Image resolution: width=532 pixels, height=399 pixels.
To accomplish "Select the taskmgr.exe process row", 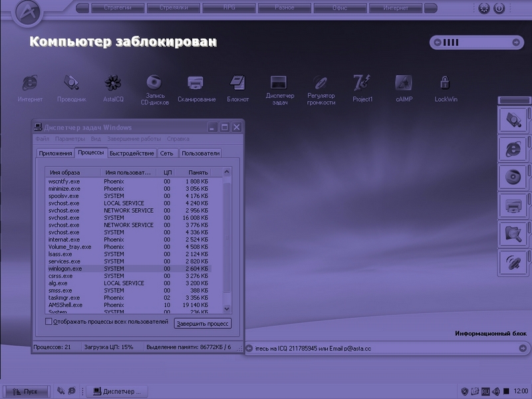I will coord(128,298).
